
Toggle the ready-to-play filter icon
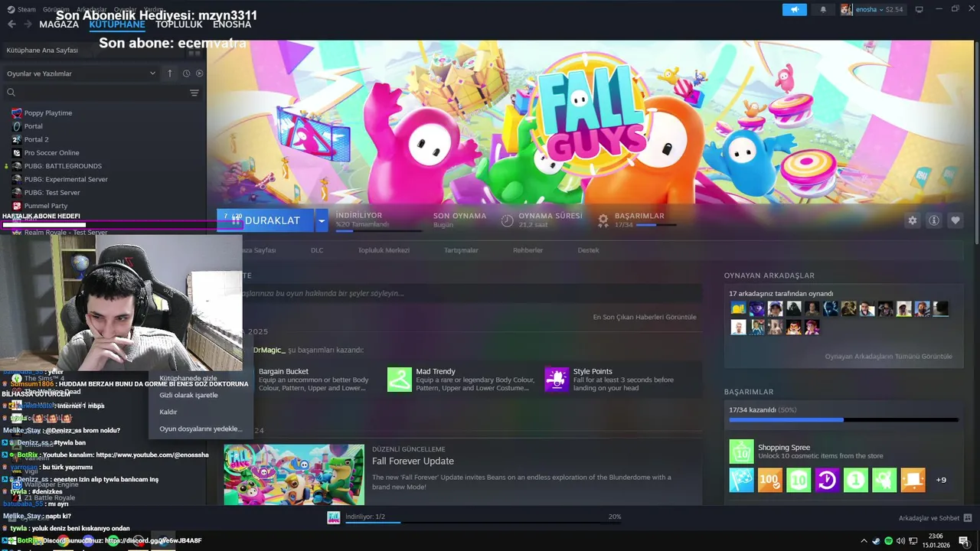pos(199,73)
